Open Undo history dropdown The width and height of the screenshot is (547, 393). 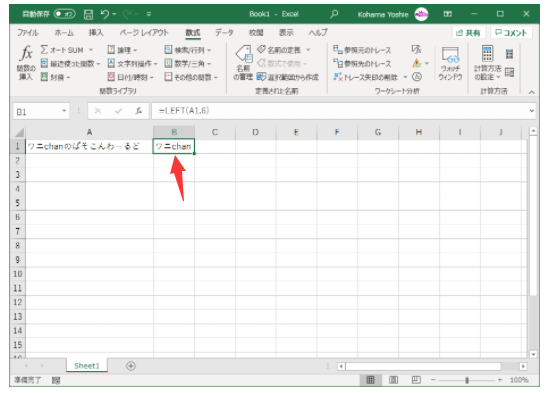114,14
